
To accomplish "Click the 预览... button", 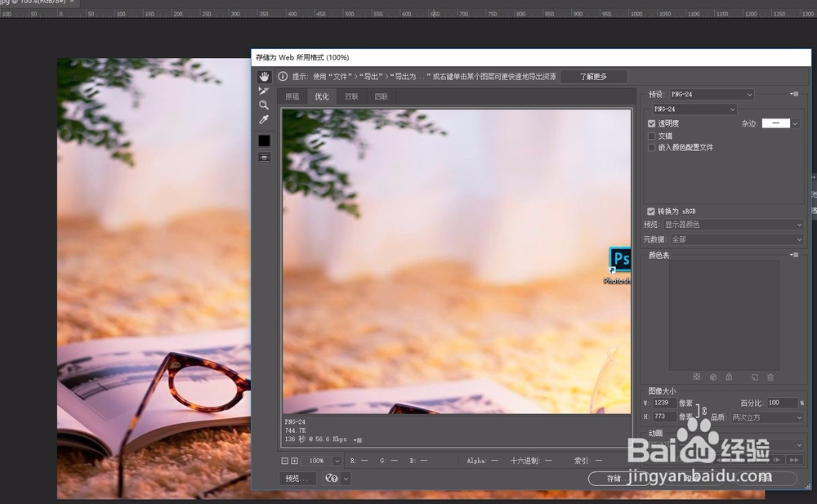I will click(x=297, y=479).
